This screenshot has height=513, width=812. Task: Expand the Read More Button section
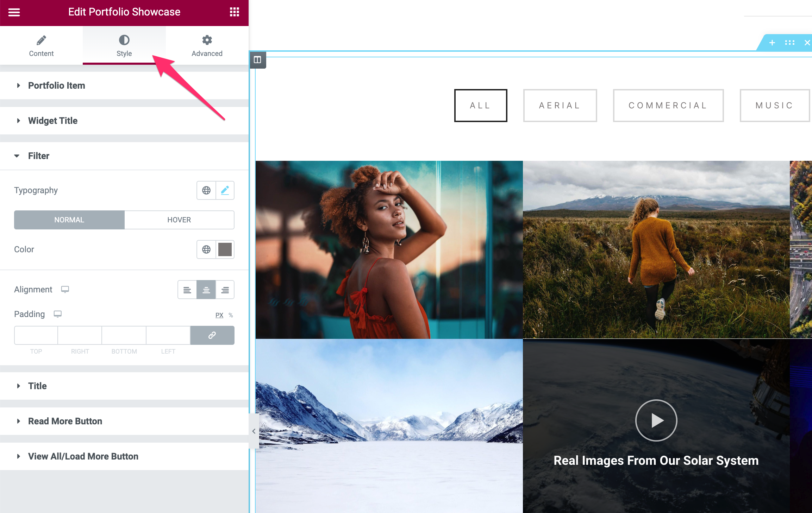pos(124,421)
